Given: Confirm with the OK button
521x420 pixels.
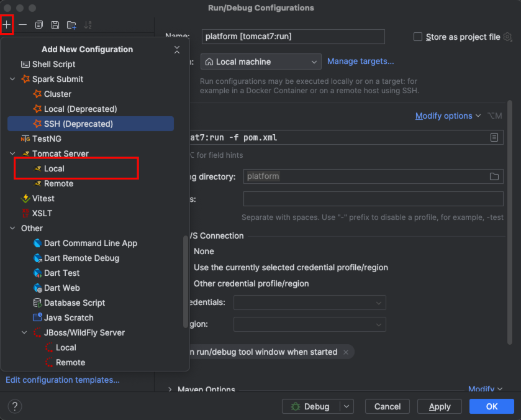Looking at the screenshot, I should coord(492,406).
